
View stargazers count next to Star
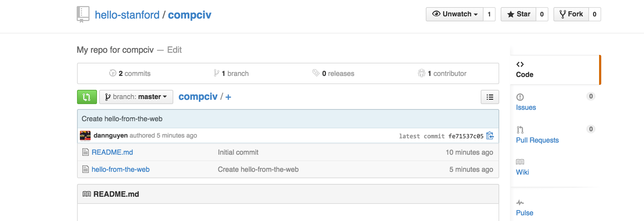click(x=542, y=14)
